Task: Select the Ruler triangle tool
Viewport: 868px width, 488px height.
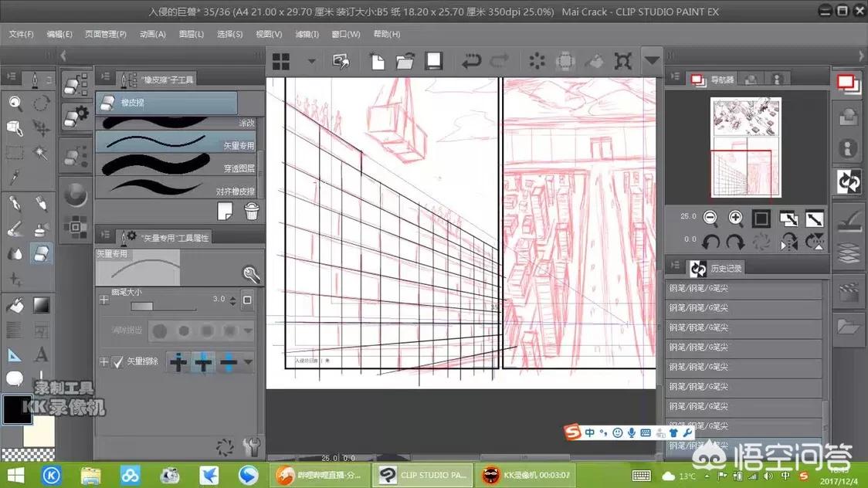Action: pyautogui.click(x=15, y=354)
